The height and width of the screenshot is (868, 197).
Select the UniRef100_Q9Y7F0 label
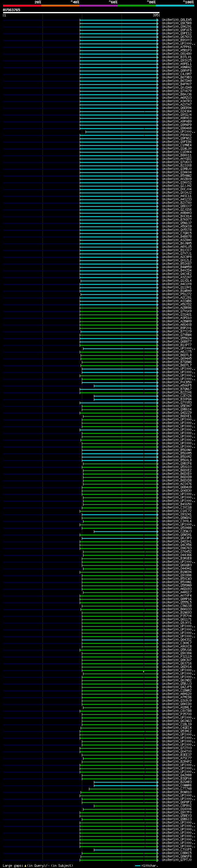pyautogui.click(x=176, y=812)
